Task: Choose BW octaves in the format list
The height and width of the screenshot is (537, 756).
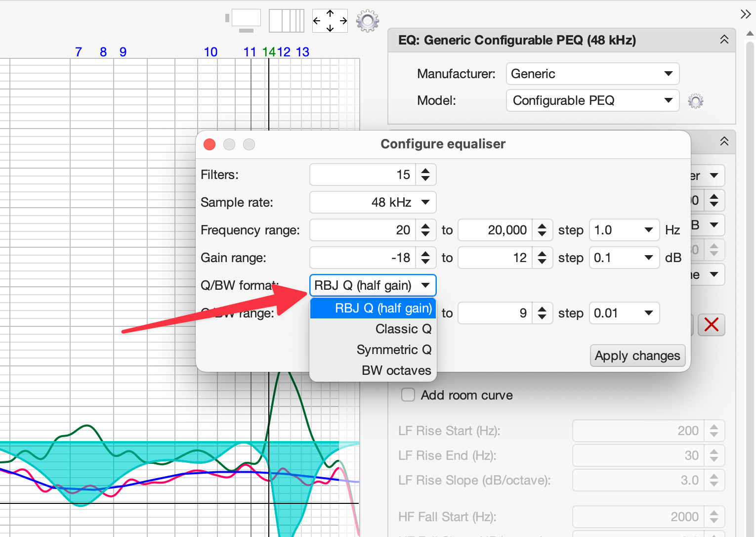Action: point(396,370)
